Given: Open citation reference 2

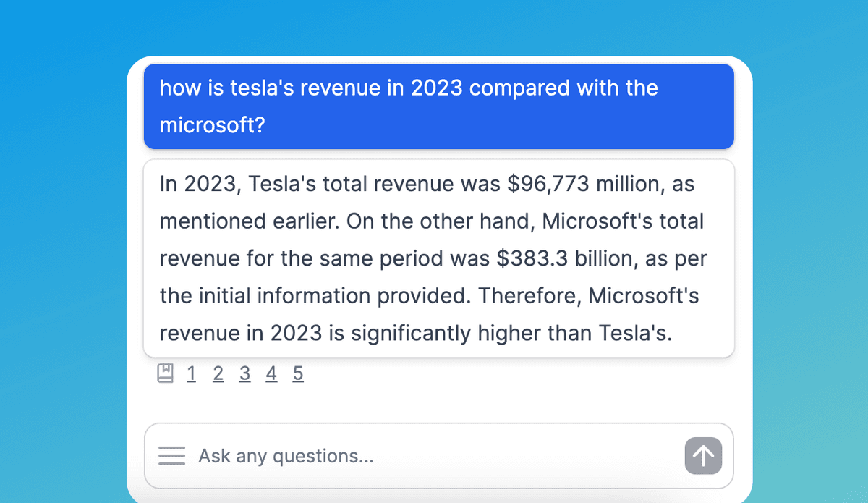Looking at the screenshot, I should [218, 373].
